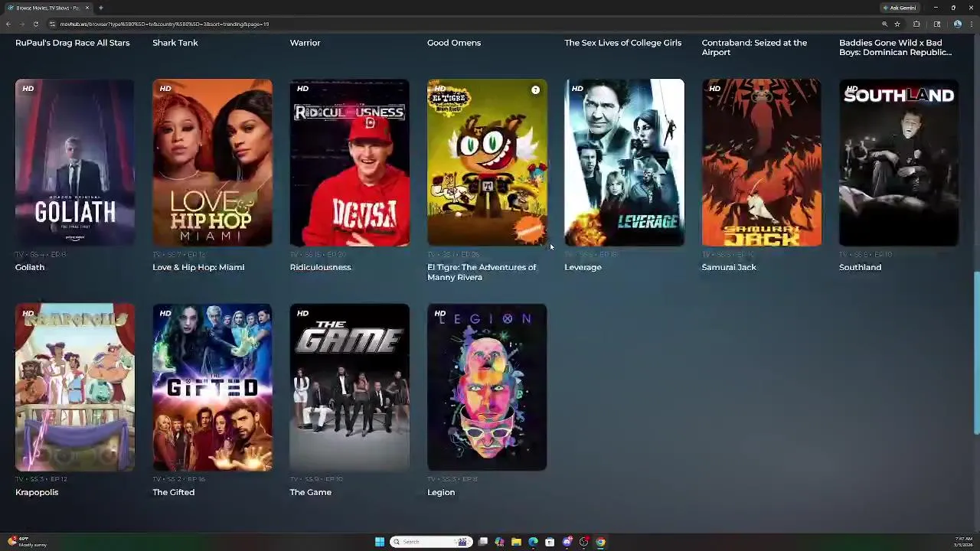Reload the current page
This screenshot has width=980, height=551.
tap(35, 24)
